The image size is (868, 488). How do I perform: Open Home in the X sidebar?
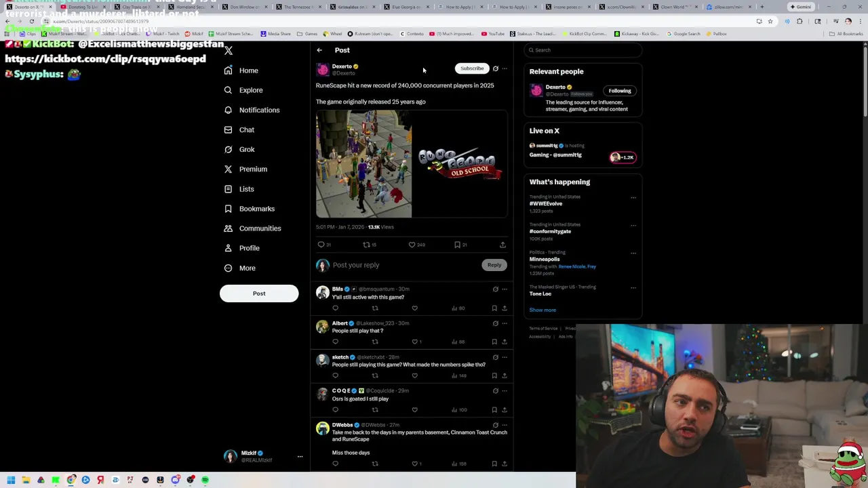(x=241, y=70)
